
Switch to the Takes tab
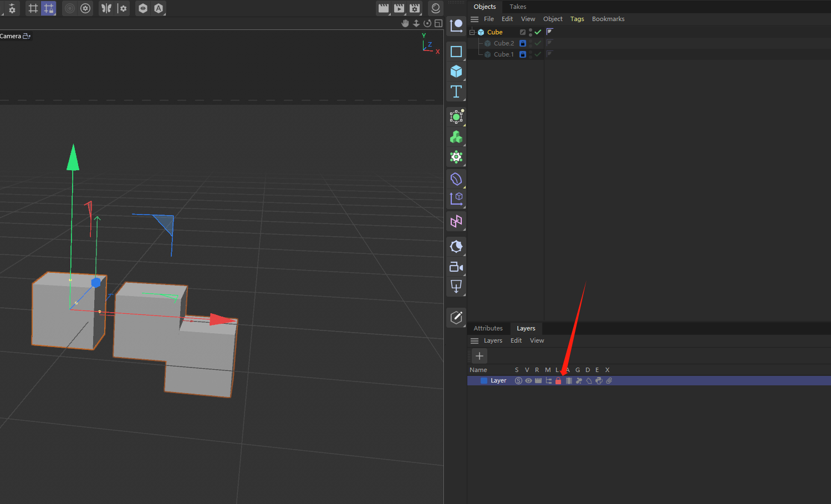coord(518,7)
